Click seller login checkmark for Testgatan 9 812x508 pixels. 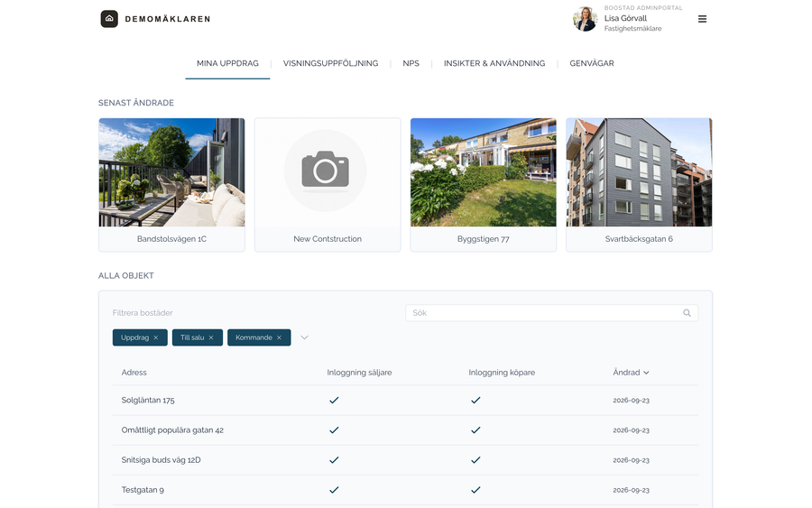pos(334,489)
